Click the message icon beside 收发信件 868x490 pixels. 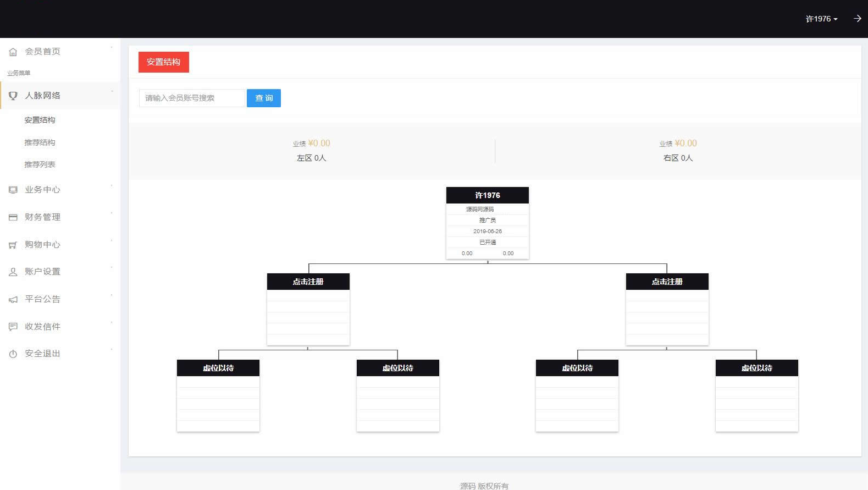[13, 327]
